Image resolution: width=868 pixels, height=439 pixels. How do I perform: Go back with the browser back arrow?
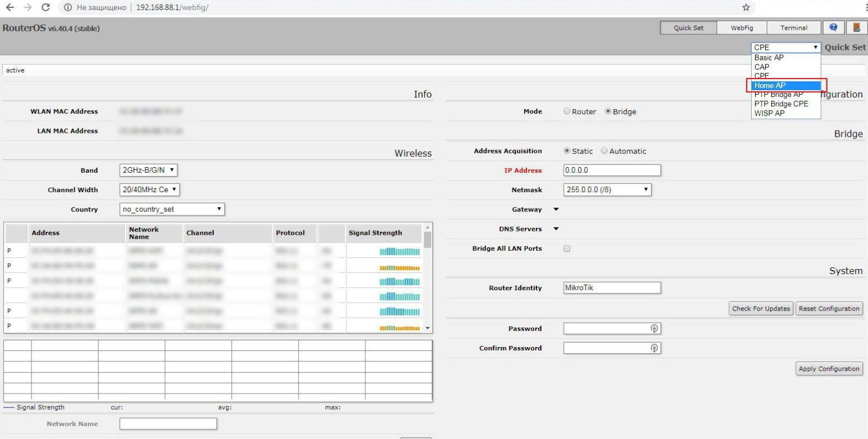pos(9,8)
